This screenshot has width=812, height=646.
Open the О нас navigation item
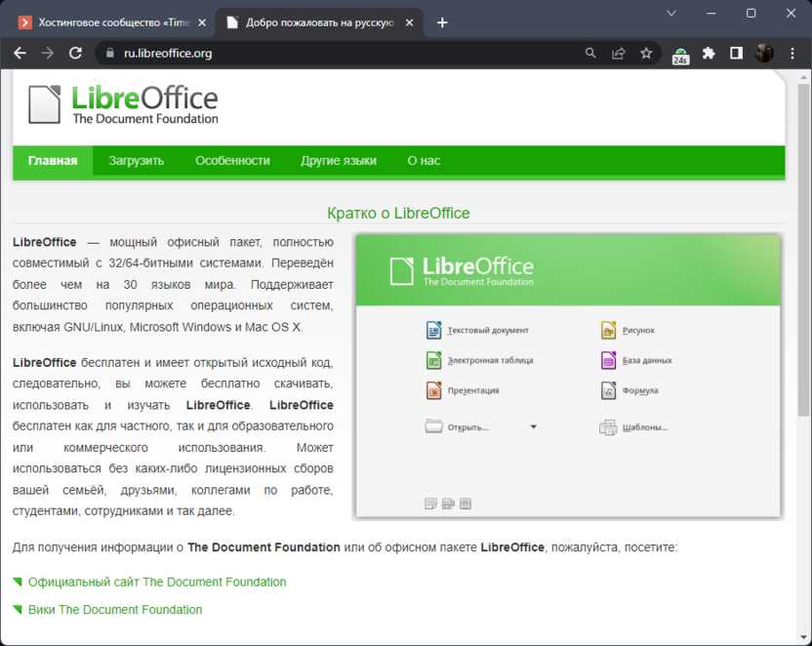424,161
